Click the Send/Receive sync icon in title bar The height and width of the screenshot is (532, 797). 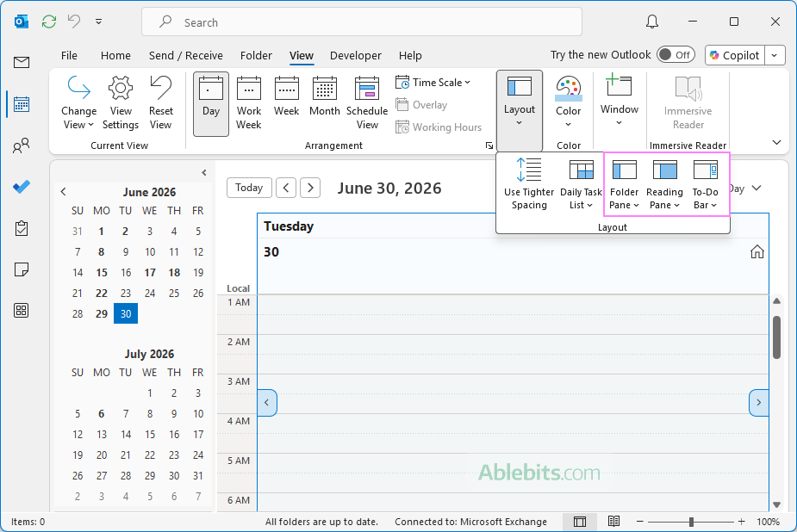[x=49, y=22]
